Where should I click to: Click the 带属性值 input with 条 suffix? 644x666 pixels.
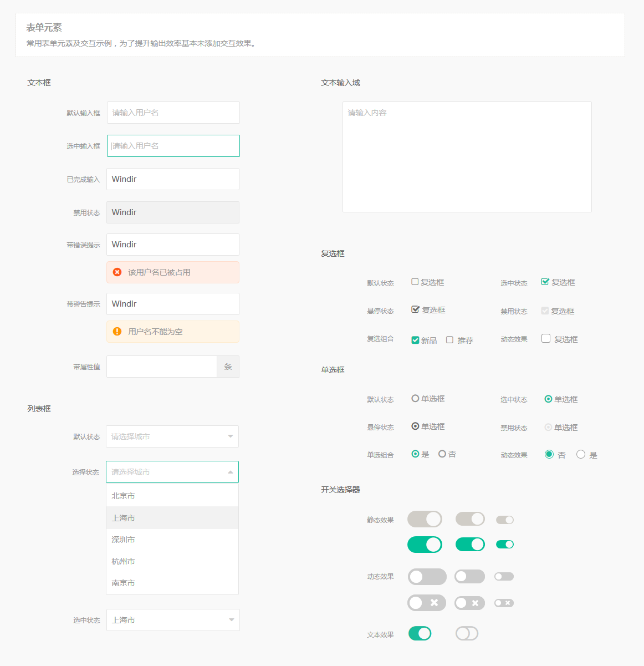pos(162,367)
